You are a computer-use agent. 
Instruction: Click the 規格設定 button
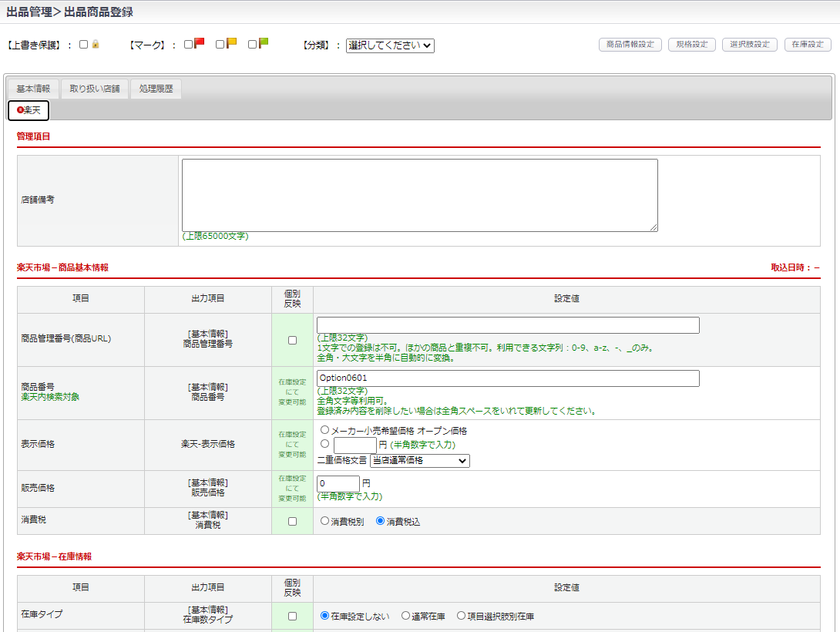(692, 45)
